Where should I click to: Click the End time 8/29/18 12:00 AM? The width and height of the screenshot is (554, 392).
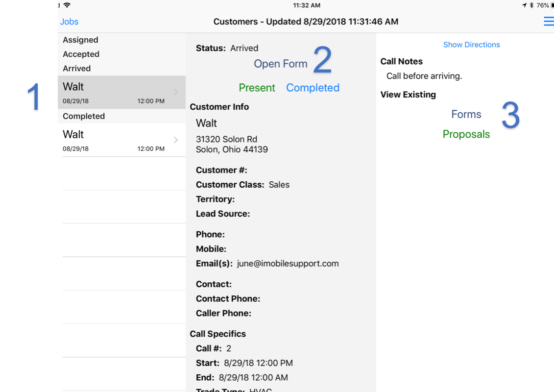point(253,377)
